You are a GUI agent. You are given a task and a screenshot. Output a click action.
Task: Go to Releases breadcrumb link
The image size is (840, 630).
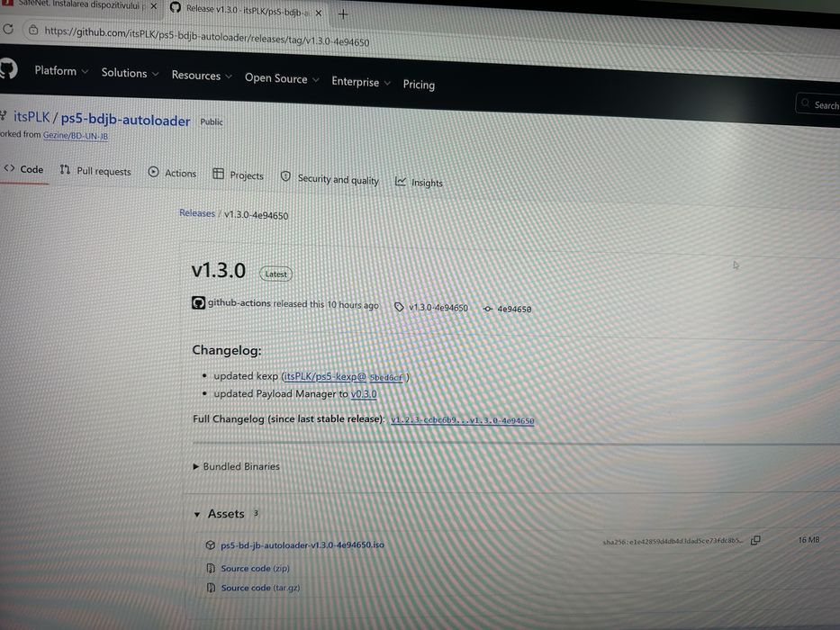click(197, 213)
